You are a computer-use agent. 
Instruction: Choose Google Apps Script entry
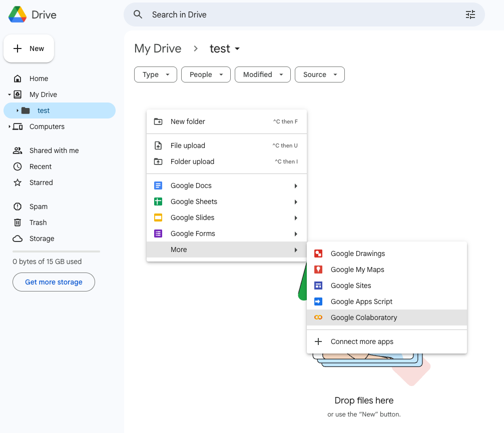(x=387, y=301)
